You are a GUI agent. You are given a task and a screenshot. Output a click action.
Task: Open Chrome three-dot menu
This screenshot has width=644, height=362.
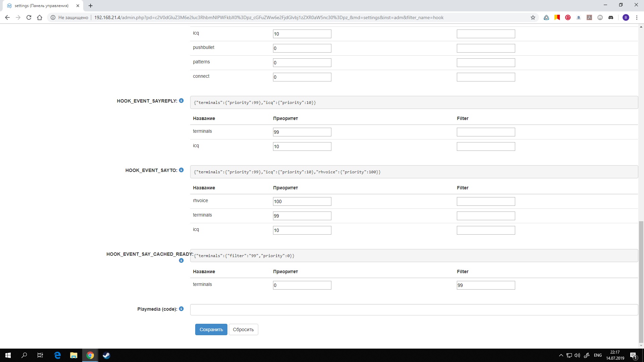pos(637,17)
